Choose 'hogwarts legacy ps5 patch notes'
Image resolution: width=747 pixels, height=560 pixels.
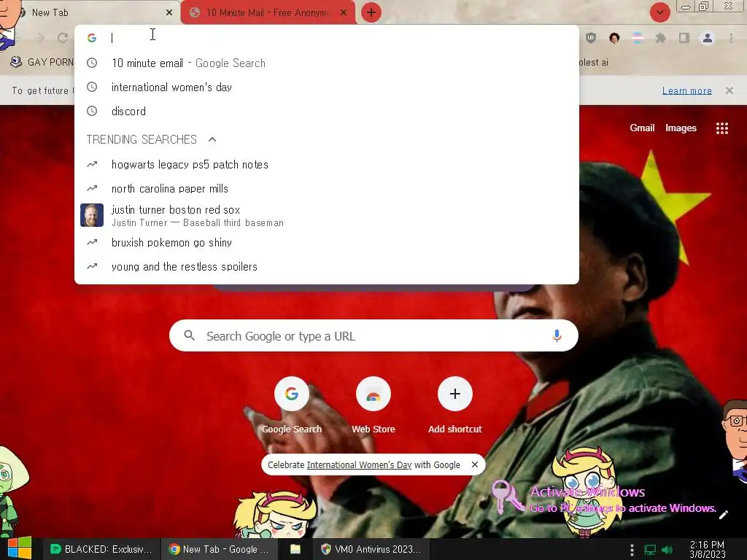[327, 164]
